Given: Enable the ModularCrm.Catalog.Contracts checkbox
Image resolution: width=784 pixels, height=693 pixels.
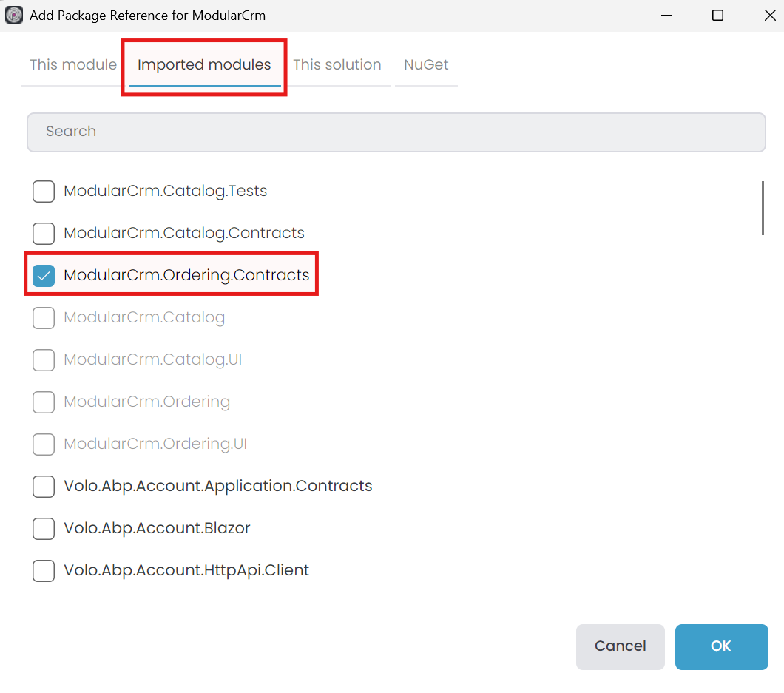Looking at the screenshot, I should [44, 234].
